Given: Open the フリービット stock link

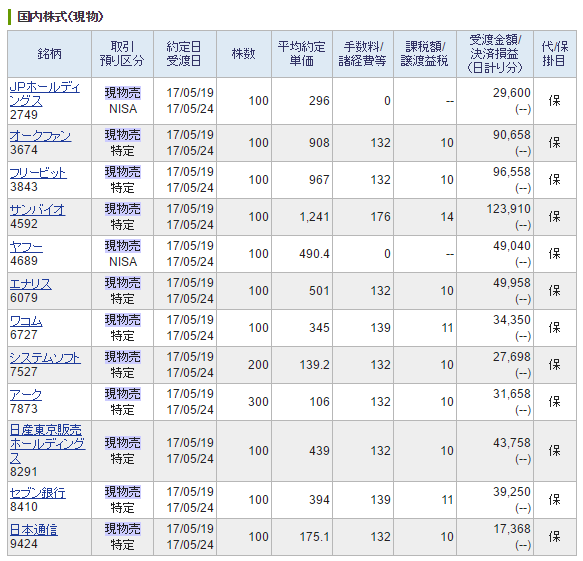Looking at the screenshot, I should 38,173.
